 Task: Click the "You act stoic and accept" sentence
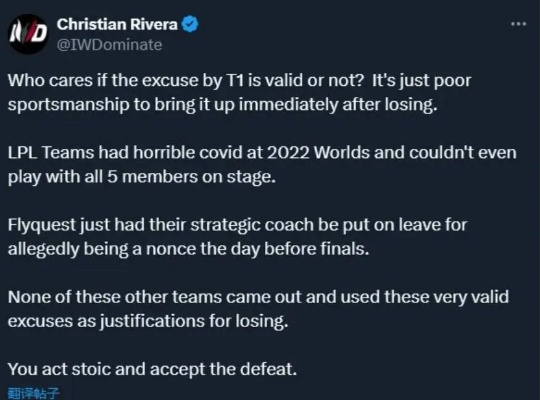(x=152, y=369)
